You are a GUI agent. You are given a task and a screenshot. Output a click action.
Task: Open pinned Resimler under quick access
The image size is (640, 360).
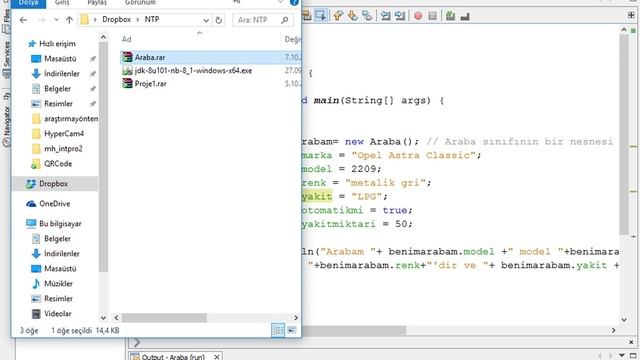58,104
